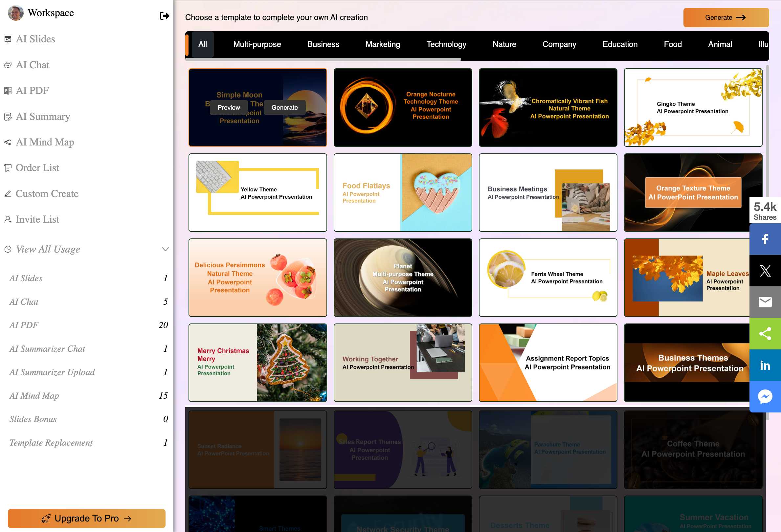Click the clock icon beside View All Usage
The width and height of the screenshot is (781, 532).
(x=8, y=249)
